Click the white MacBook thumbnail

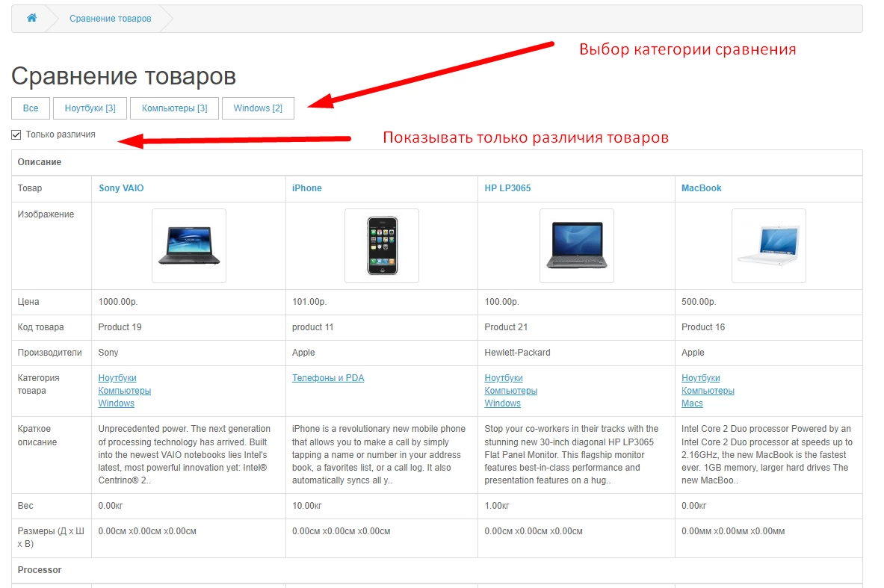[x=768, y=246]
